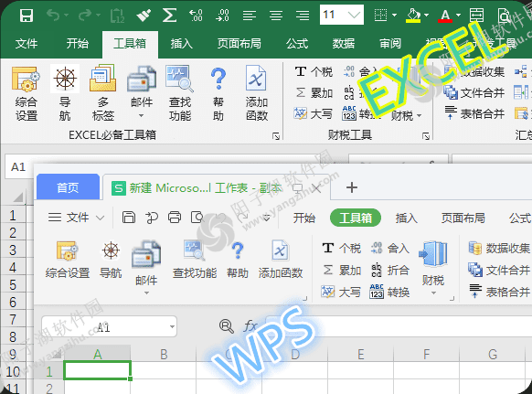Open the font color dropdown arrow
The image size is (532, 394).
coord(458,16)
